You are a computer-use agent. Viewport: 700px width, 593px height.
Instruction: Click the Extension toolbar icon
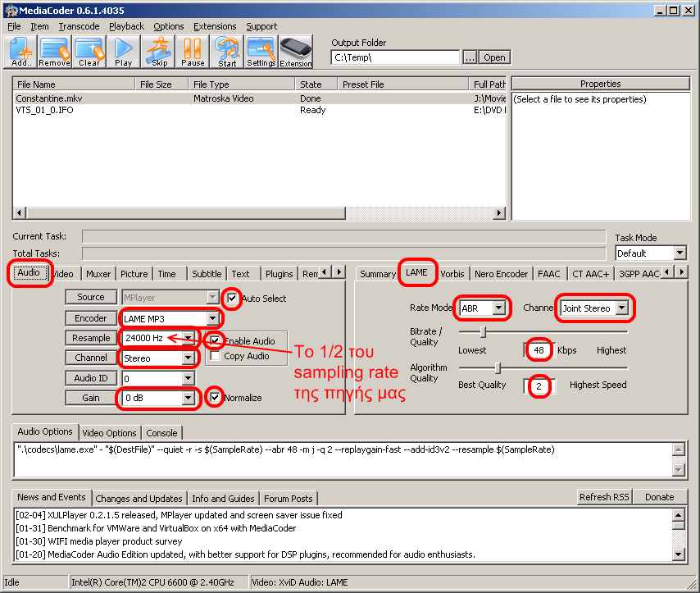296,52
